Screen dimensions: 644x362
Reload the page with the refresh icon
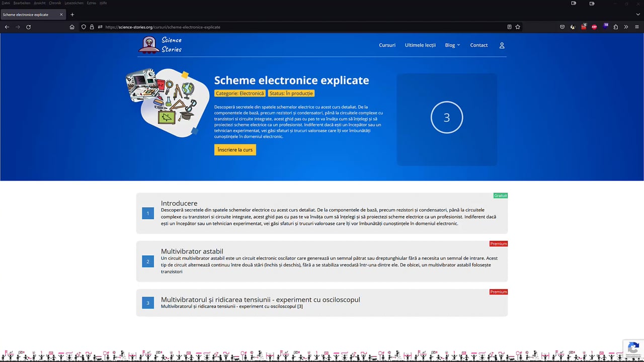(x=28, y=27)
